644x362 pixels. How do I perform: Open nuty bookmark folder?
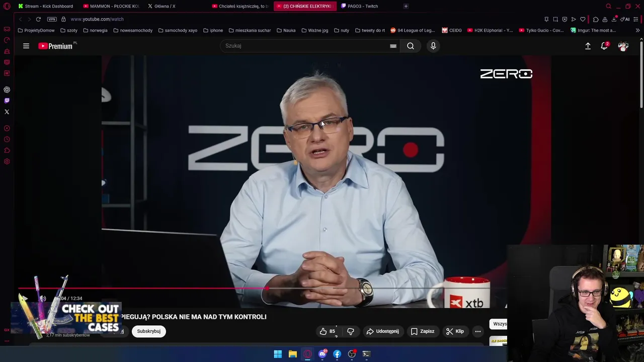[x=341, y=30]
